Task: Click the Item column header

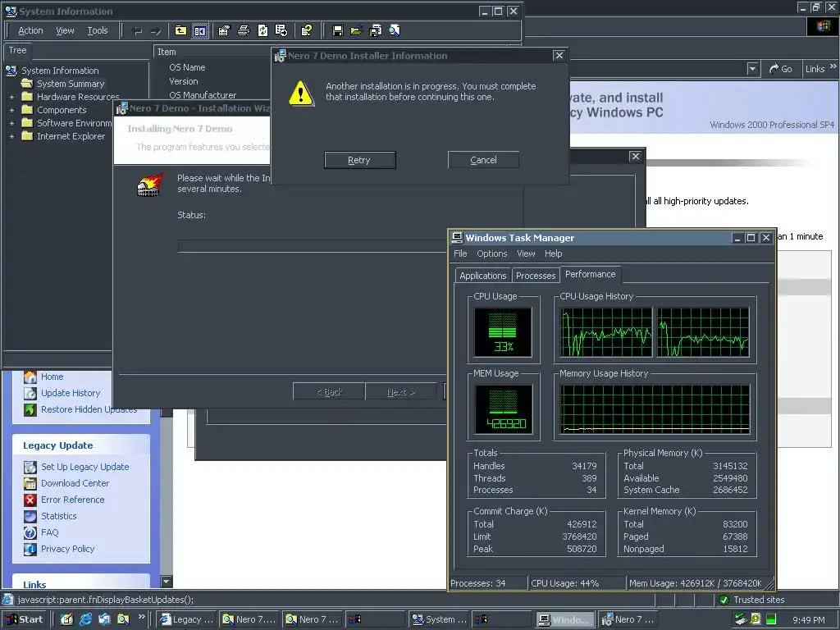Action: [213, 52]
